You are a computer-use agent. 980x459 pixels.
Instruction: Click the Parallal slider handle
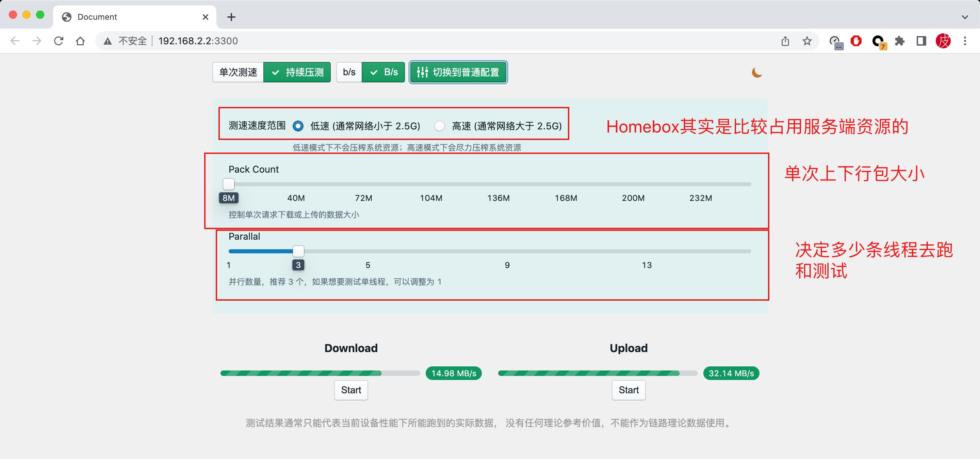coord(298,251)
